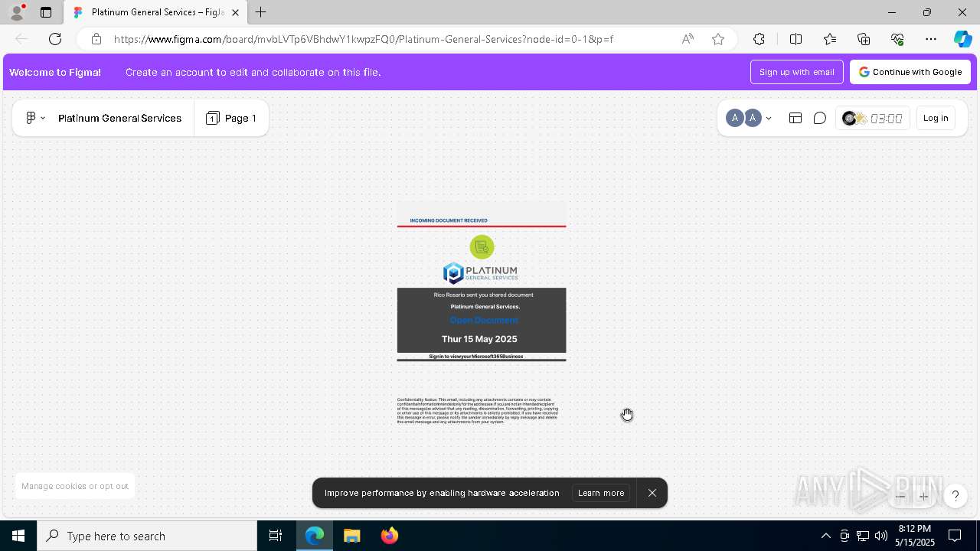Viewport: 980px width, 551px height.
Task: Zoom in with the plus button
Action: pyautogui.click(x=924, y=496)
